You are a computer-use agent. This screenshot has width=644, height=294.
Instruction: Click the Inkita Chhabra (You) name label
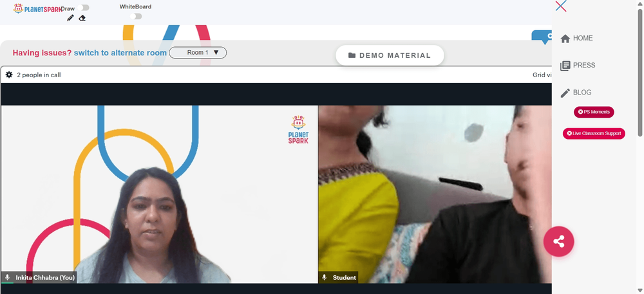(x=45, y=278)
